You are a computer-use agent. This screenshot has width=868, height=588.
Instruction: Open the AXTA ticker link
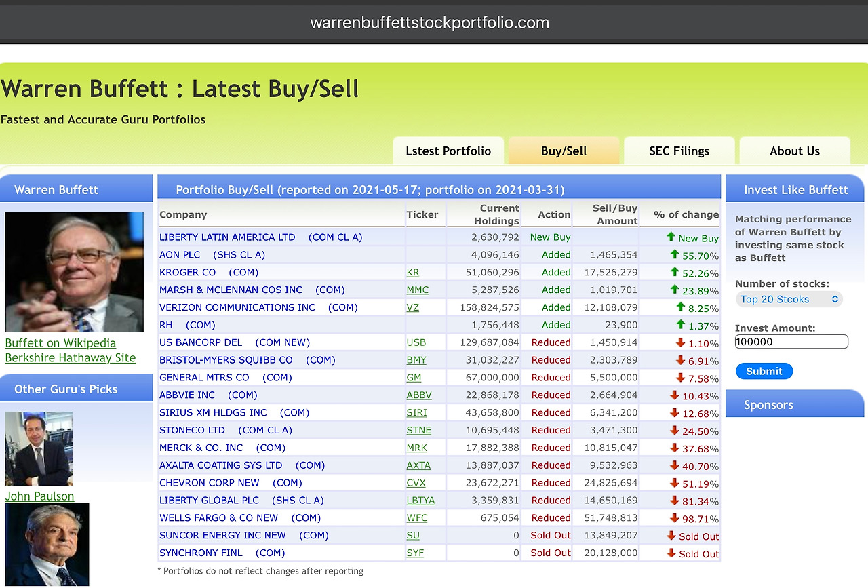click(418, 467)
